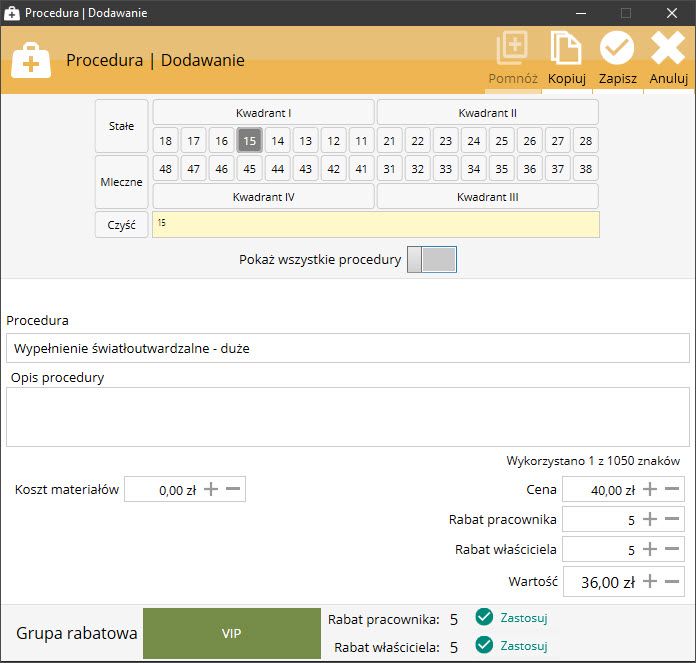Select all of Kwadrant I
696x663 pixels.
[264, 113]
